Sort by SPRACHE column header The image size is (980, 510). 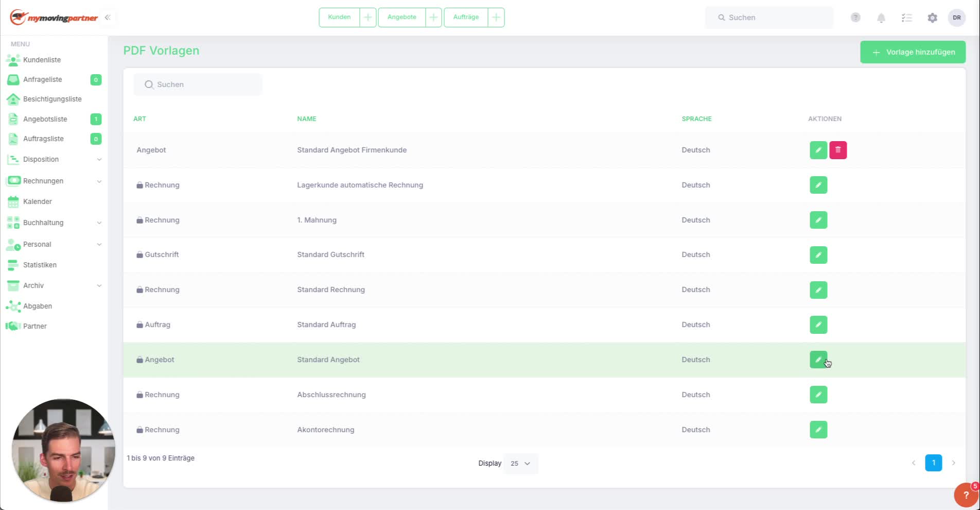(x=696, y=119)
